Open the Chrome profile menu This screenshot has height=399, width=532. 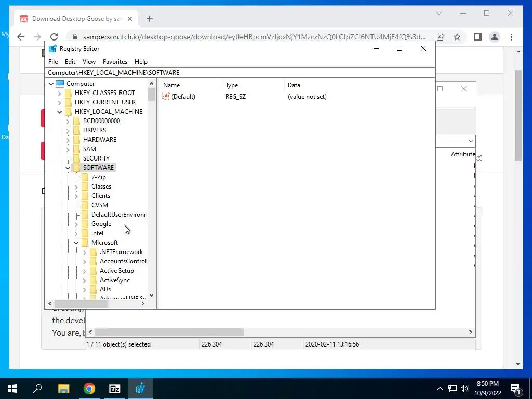pyautogui.click(x=495, y=37)
